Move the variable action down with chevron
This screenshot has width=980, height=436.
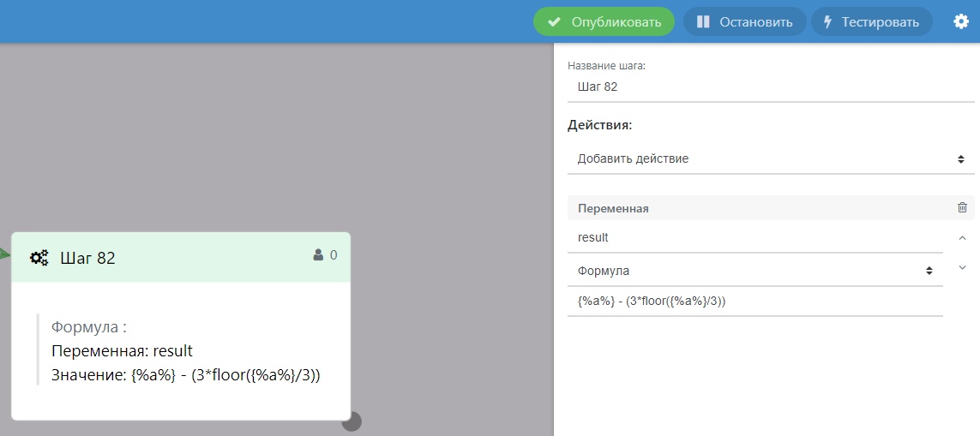tap(962, 268)
